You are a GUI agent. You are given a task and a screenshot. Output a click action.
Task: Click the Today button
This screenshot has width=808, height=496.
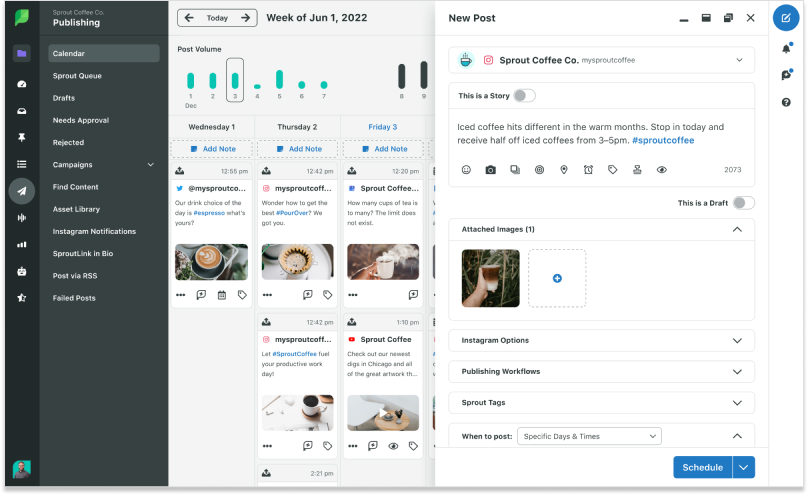click(x=217, y=18)
